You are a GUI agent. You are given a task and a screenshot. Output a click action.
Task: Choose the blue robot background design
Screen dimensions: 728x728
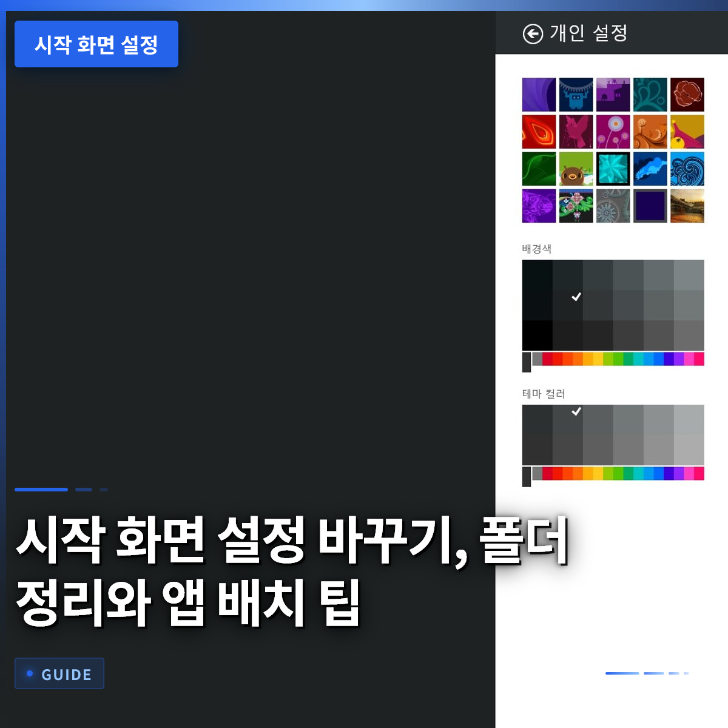coord(576,95)
